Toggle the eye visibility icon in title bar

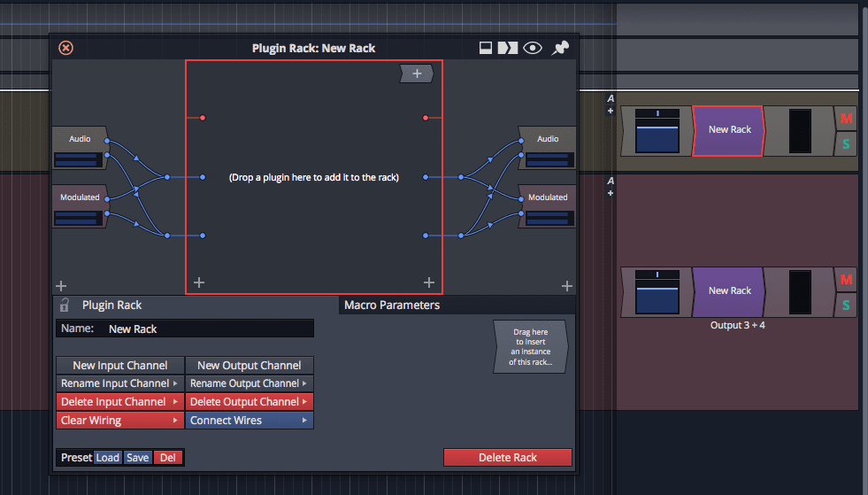tap(532, 48)
